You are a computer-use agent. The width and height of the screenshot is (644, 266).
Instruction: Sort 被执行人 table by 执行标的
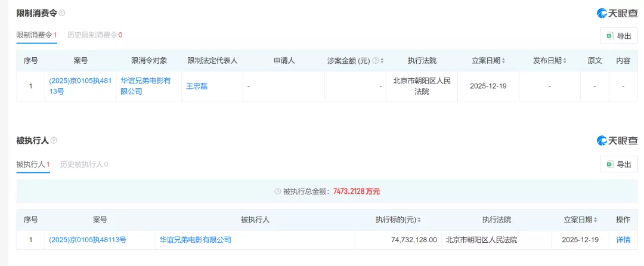(x=420, y=220)
